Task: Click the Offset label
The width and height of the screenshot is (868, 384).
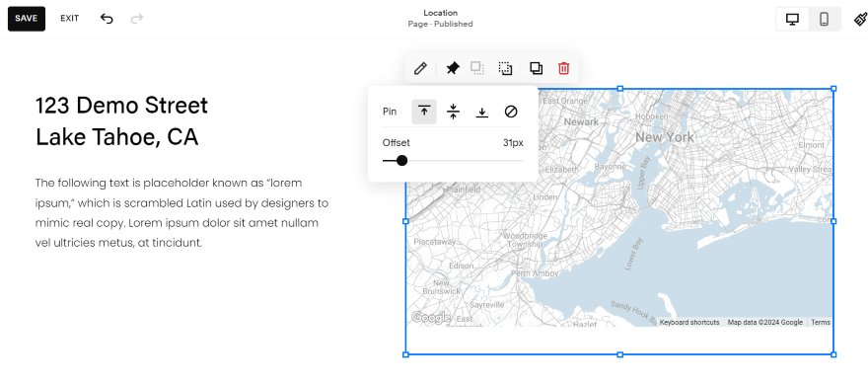Action: pos(397,143)
